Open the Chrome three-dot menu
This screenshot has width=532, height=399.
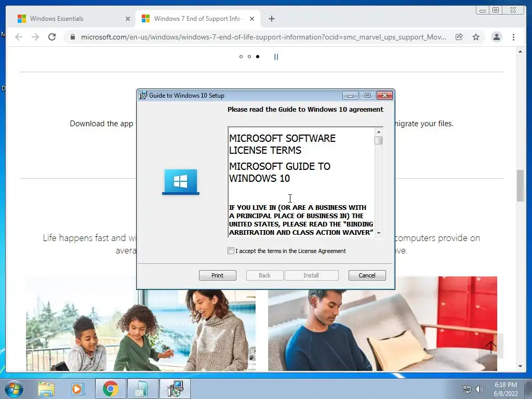(x=513, y=37)
